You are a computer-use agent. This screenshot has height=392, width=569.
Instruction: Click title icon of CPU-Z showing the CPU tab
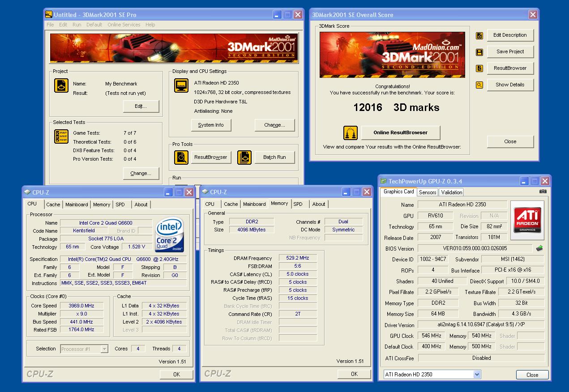point(27,192)
